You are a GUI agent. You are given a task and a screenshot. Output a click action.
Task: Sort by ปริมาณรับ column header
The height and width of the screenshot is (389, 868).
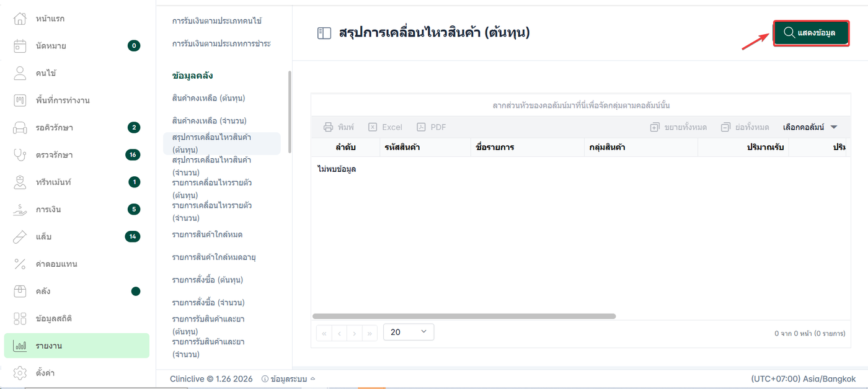coord(743,147)
